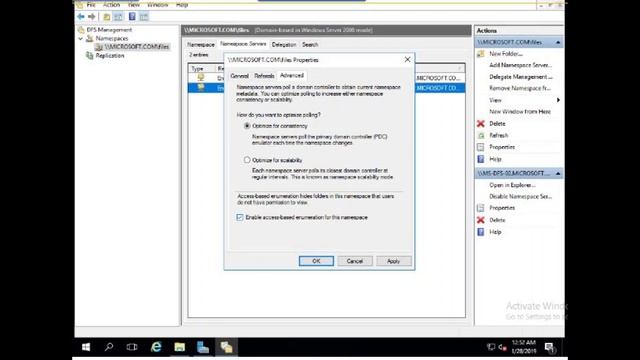This screenshot has width=640, height=360.
Task: Click the Type column header
Action: 198,69
